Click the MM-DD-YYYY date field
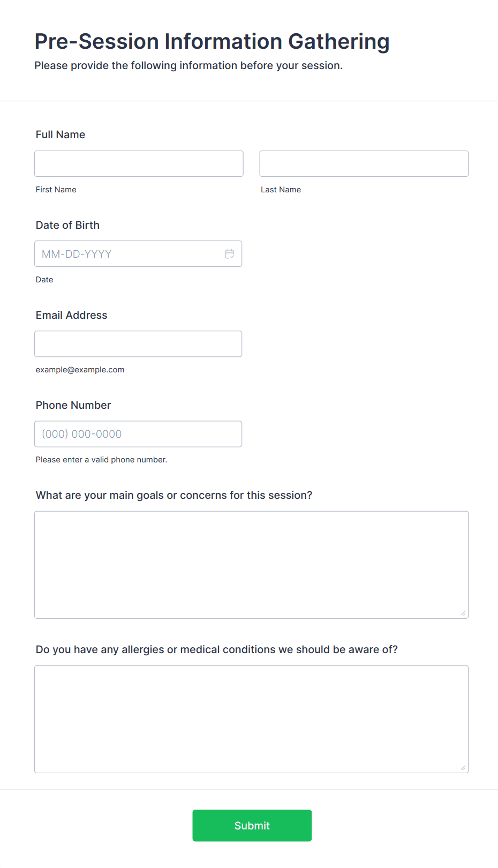The image size is (498, 868). click(129, 254)
